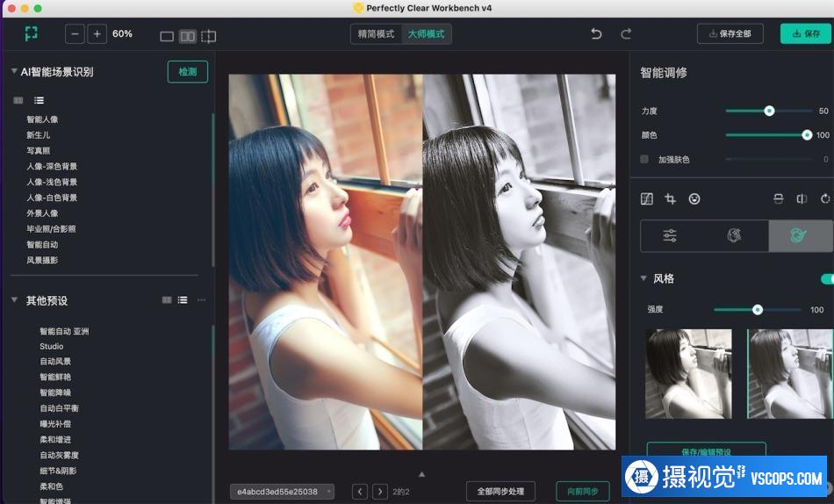Select the 毕业照/合影照 preset
The width and height of the screenshot is (834, 504).
(x=51, y=229)
